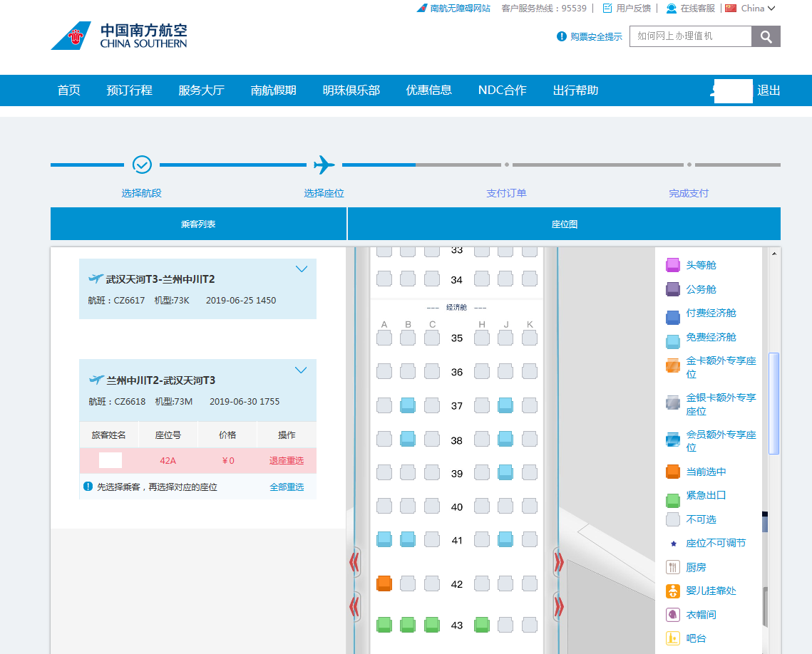Viewport: 812px width, 654px height.
Task: Click the 婴儿挂靠处 infant legend icon
Action: (672, 590)
